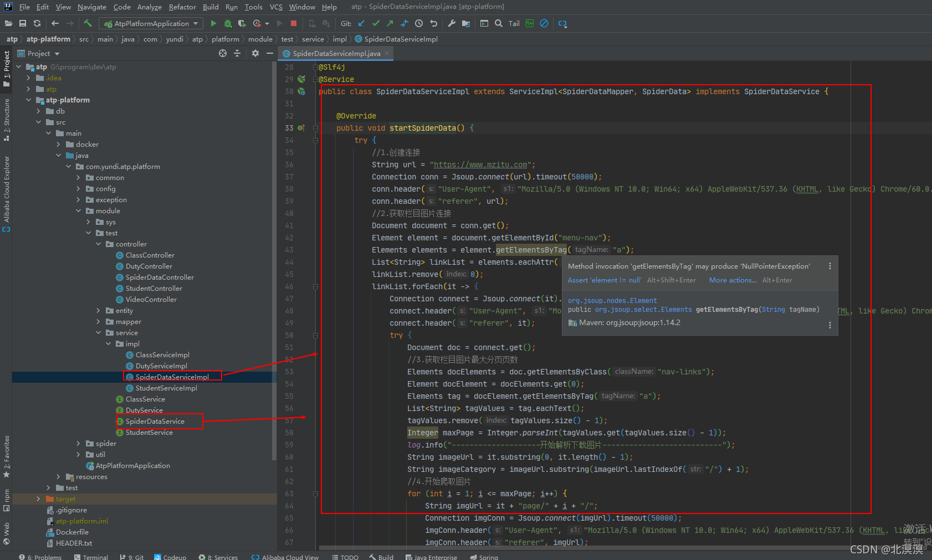
Task: Click the Assert 'element != null' quick fix link
Action: (x=604, y=280)
